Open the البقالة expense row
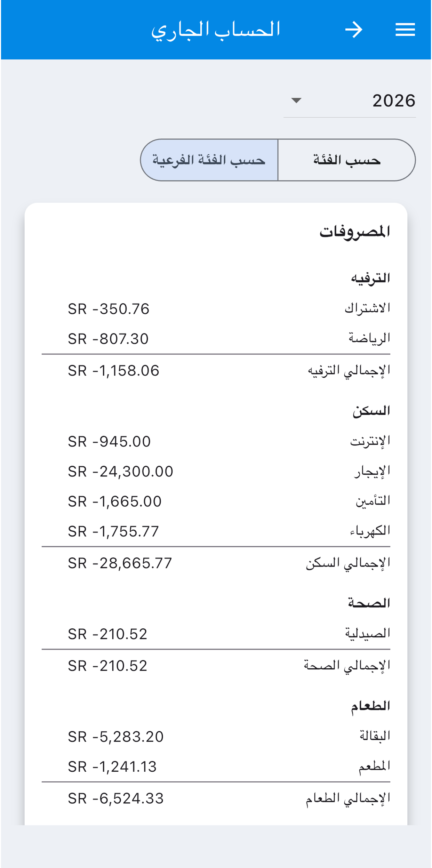Image resolution: width=432 pixels, height=868 pixels. pyautogui.click(x=216, y=737)
